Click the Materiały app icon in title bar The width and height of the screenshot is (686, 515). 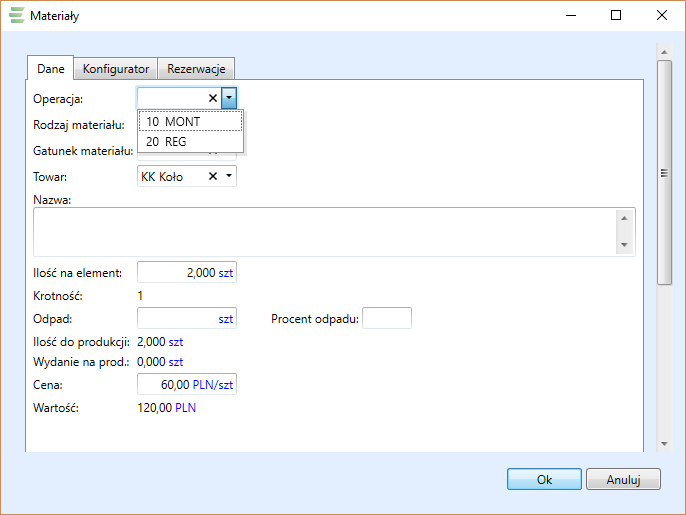point(17,16)
